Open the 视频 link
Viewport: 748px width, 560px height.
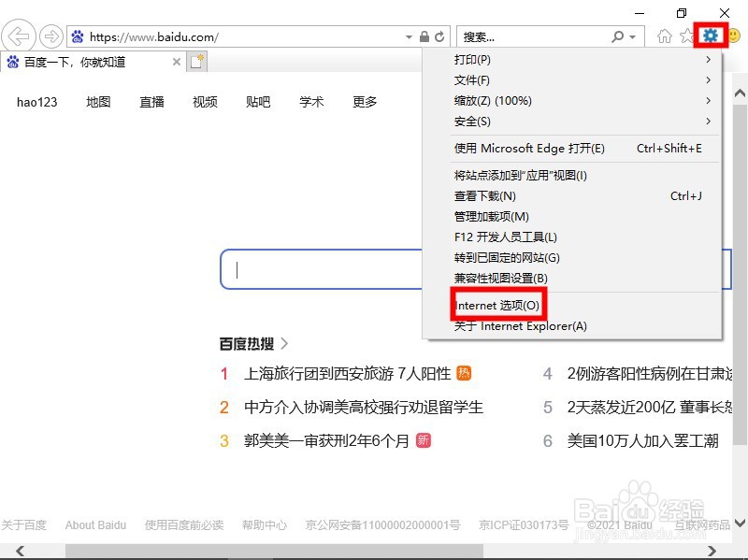click(205, 102)
